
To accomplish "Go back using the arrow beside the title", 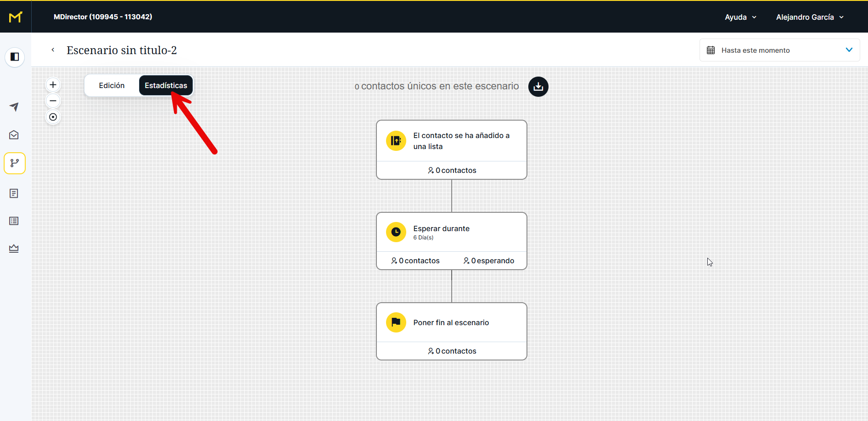I will [x=53, y=50].
